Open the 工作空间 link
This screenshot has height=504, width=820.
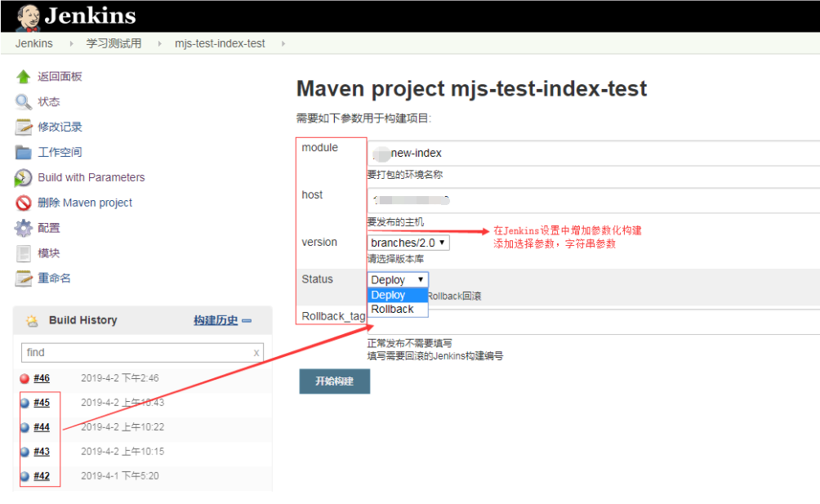click(x=60, y=152)
